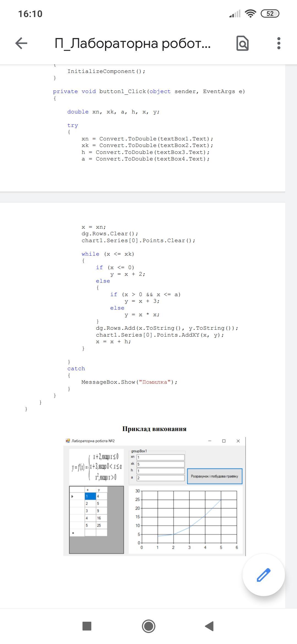Tap the line xn = Convert.ToDouble(textBox1.Text);
Image resolution: width=297 pixels, height=644 pixels.
pos(147,139)
